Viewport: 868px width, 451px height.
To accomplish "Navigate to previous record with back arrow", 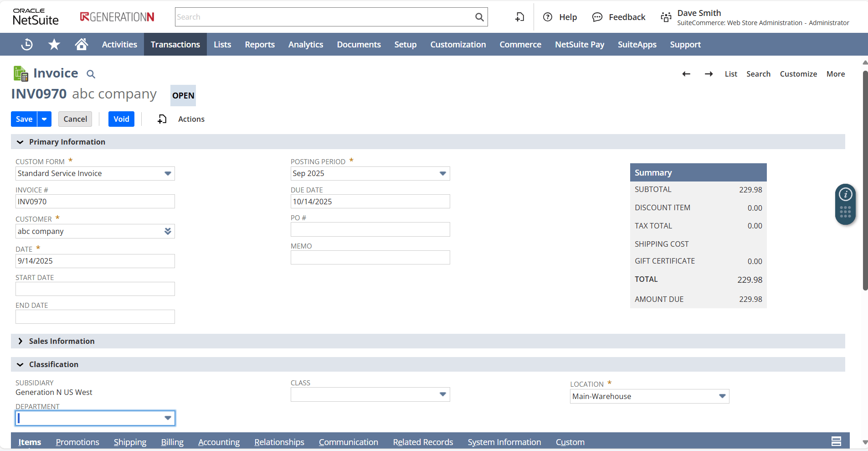I will [686, 73].
